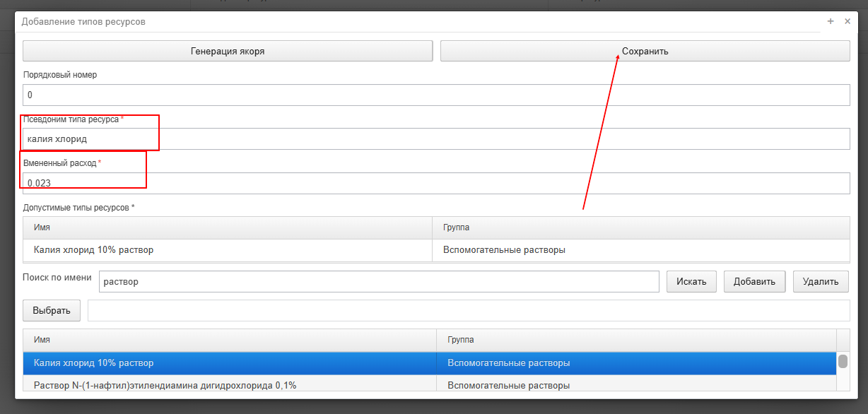This screenshot has width=868, height=414.
Task: Click the Генерация якоря button
Action: (x=228, y=51)
